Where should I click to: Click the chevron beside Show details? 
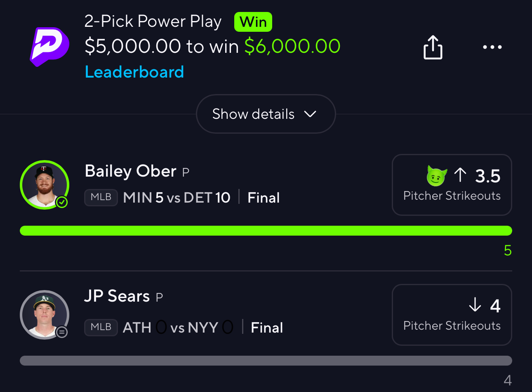[310, 114]
